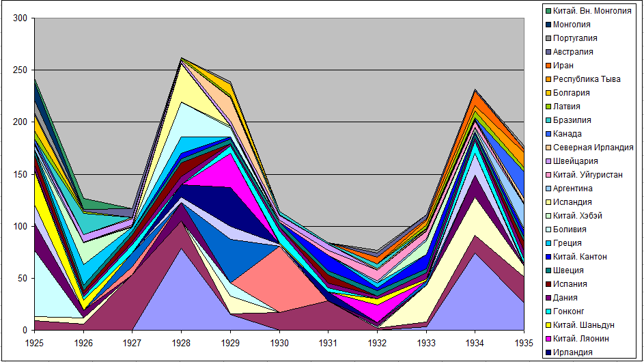Screen dimensions: 644x362
Task: Click the 1933 axis label
Action: point(426,343)
